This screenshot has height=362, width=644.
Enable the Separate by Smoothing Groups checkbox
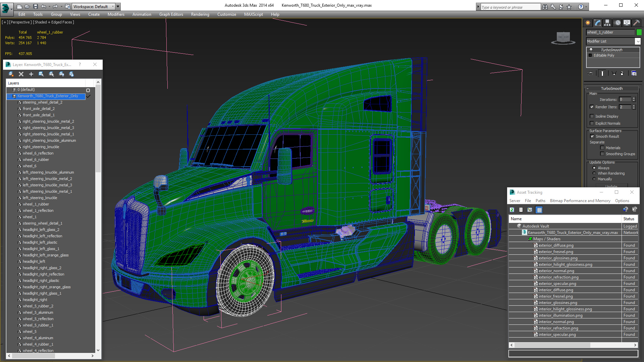tap(602, 154)
